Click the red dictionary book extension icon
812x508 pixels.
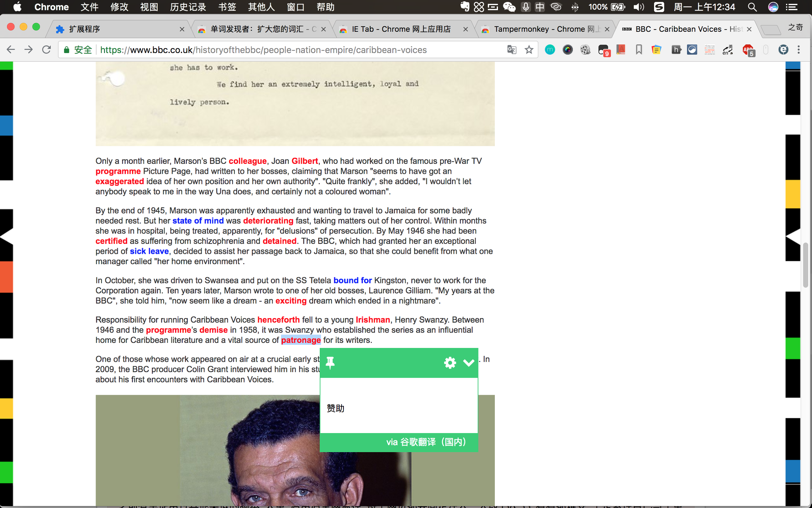pyautogui.click(x=621, y=50)
